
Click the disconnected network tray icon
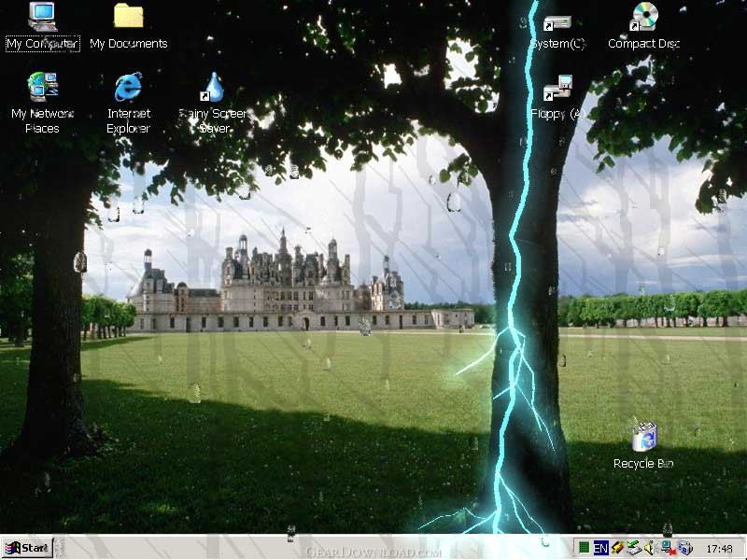(x=669, y=548)
